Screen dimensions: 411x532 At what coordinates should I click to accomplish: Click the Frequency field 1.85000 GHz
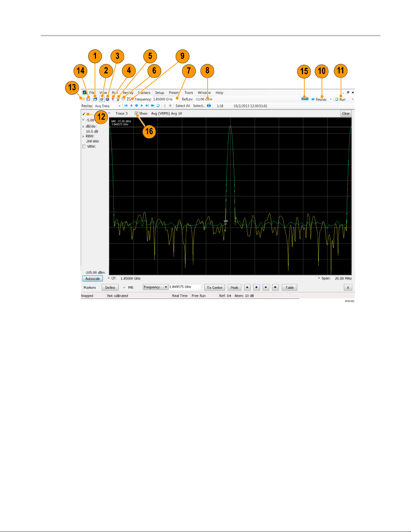tap(166, 99)
